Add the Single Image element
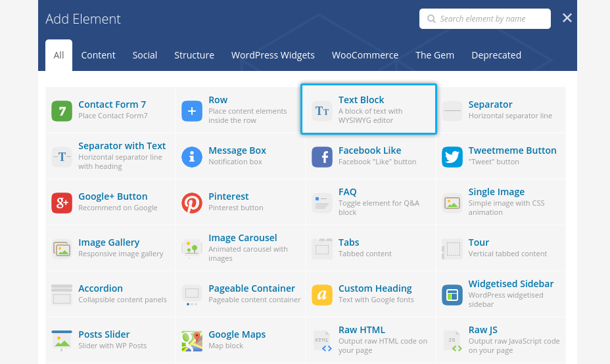Viewport: 610px width, 364px height. point(496,192)
